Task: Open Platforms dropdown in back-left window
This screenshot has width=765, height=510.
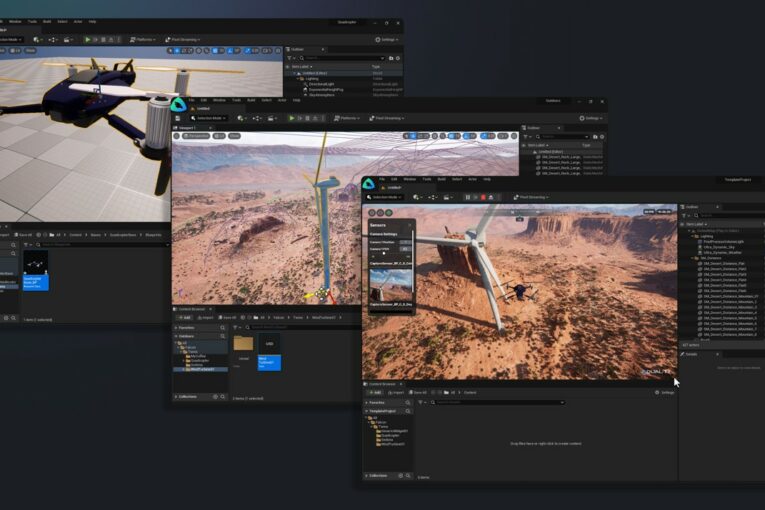Action: [x=142, y=40]
